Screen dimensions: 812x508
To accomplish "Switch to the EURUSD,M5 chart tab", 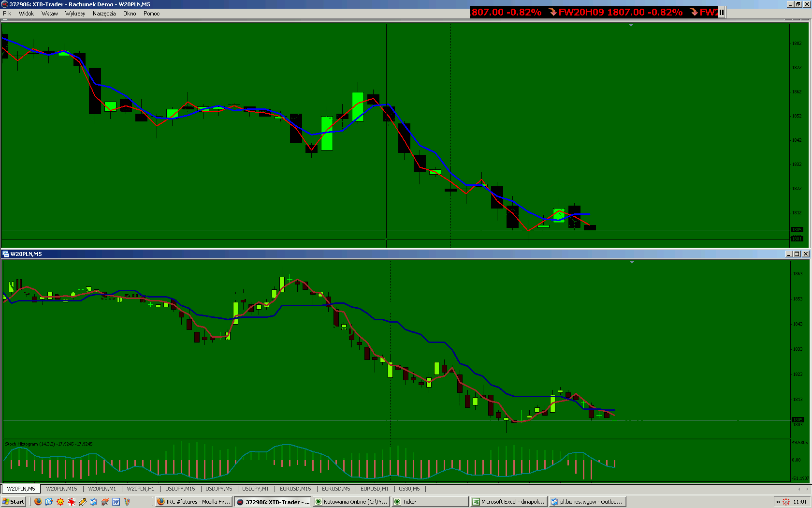I will (336, 489).
